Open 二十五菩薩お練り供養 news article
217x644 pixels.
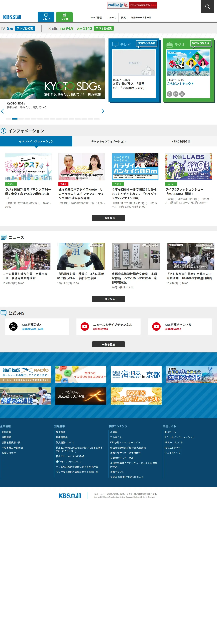pyautogui.click(x=27, y=264)
